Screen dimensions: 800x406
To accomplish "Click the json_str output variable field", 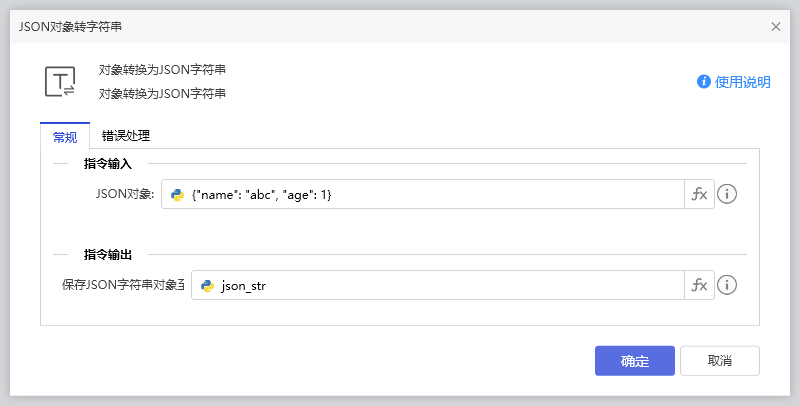I will 450,286.
